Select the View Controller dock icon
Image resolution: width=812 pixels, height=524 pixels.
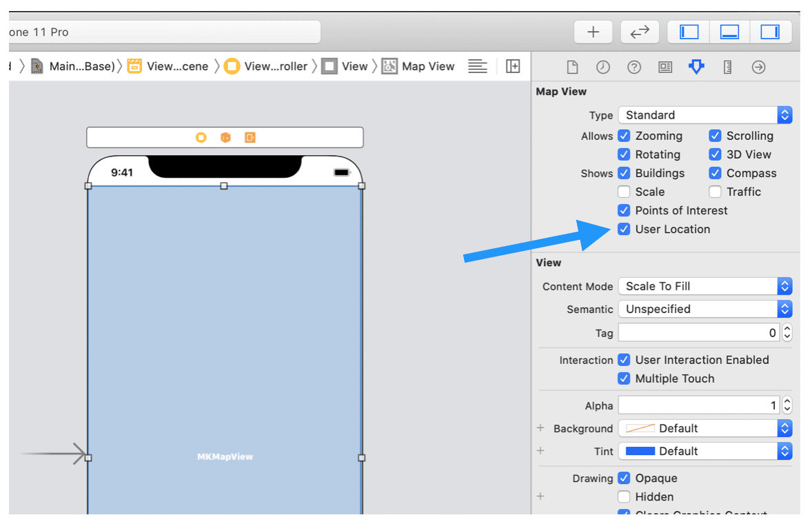(x=201, y=137)
